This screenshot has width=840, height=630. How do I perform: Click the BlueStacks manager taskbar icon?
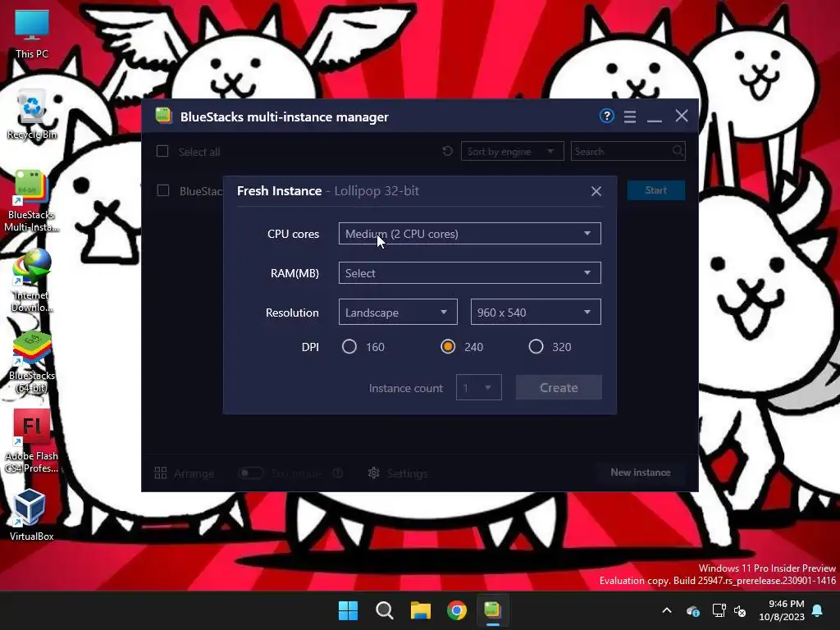coord(492,610)
